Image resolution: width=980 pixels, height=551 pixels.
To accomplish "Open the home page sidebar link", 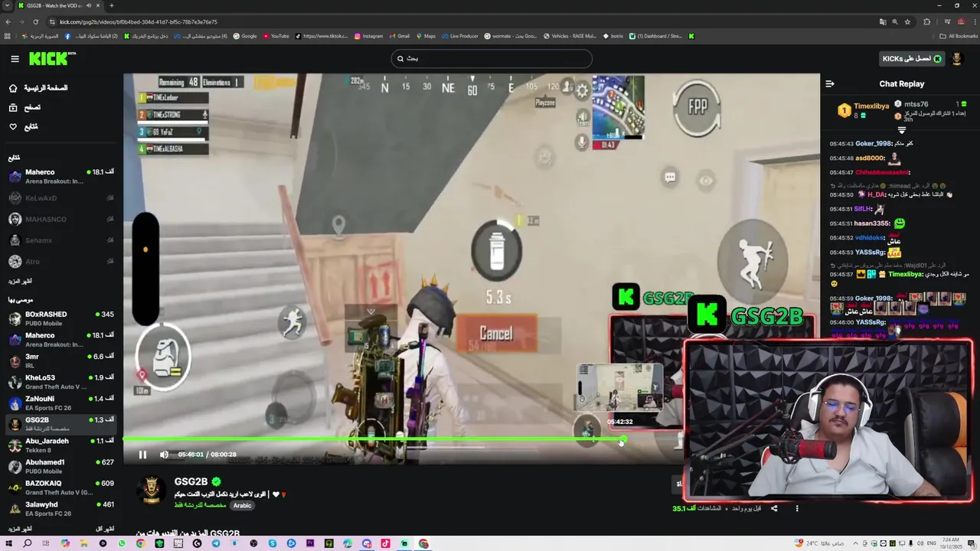I will coord(38,88).
